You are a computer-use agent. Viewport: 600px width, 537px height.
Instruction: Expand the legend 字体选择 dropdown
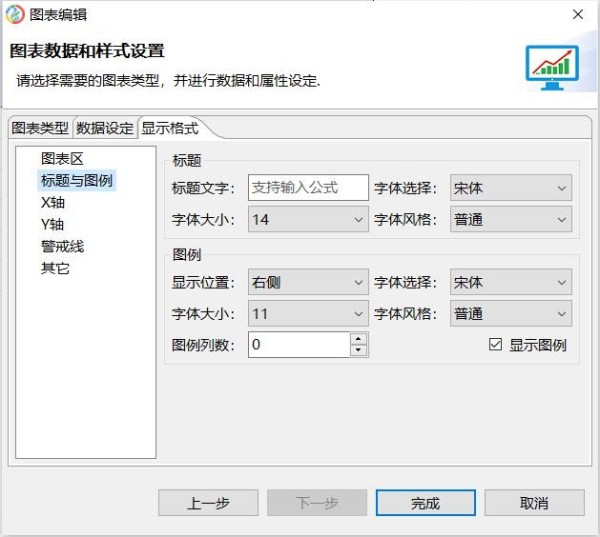[x=510, y=283]
